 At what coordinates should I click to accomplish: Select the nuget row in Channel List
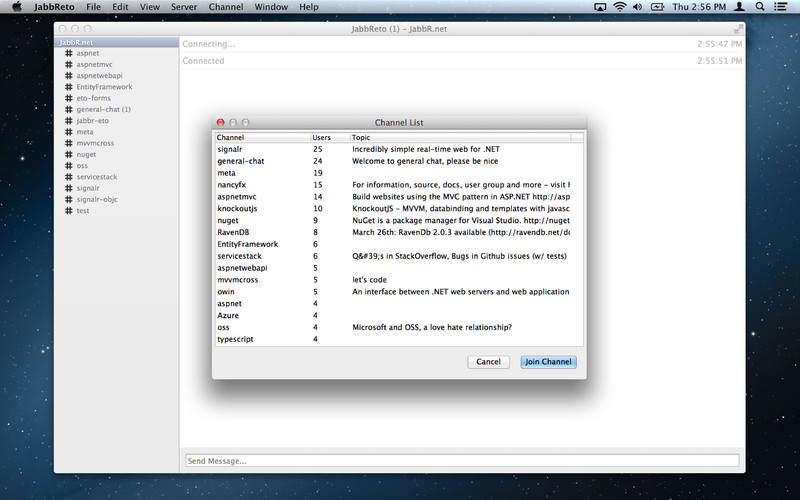399,220
